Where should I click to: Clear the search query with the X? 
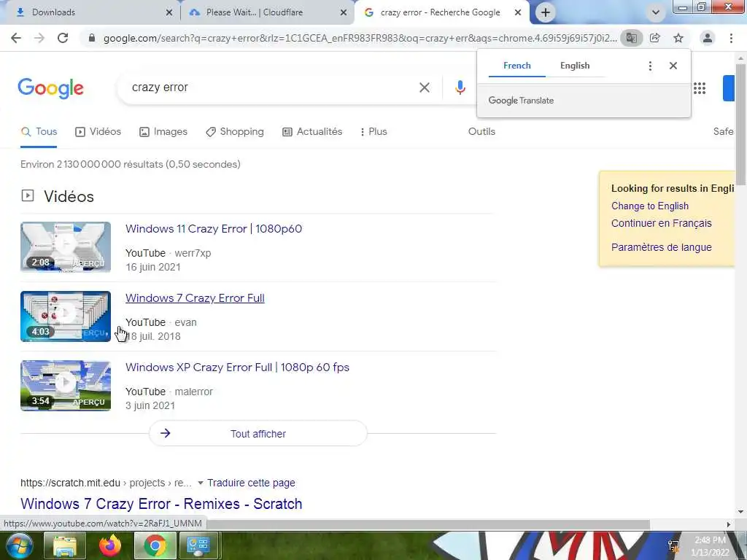click(x=425, y=87)
